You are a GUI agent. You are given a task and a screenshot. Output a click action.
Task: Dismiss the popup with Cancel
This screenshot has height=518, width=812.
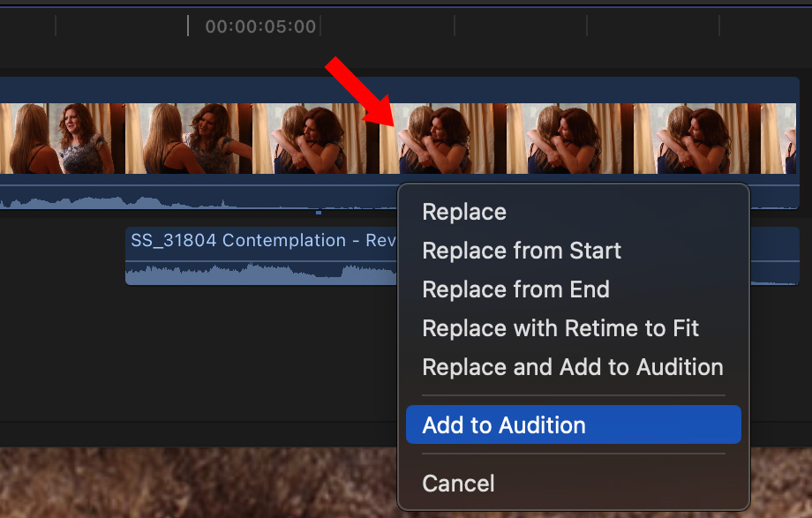458,484
